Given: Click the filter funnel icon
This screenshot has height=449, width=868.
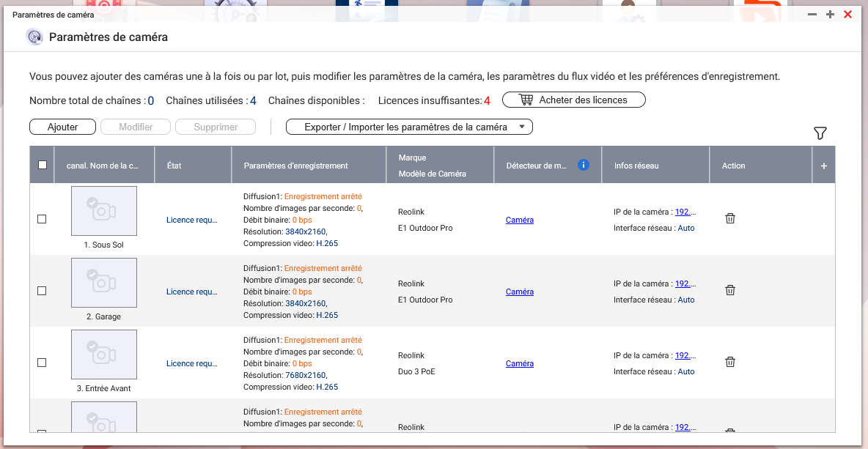Looking at the screenshot, I should [820, 133].
